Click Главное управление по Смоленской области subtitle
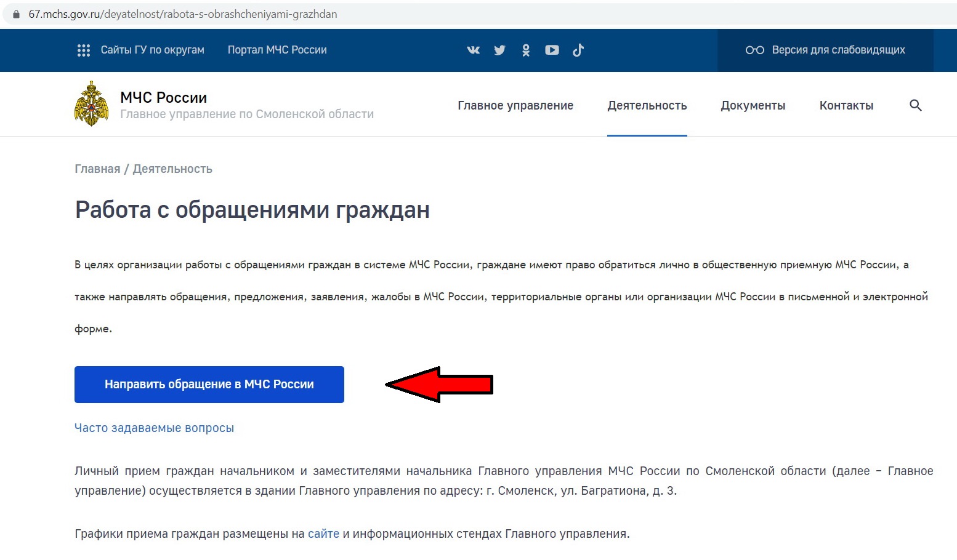957x560 pixels. 247,114
